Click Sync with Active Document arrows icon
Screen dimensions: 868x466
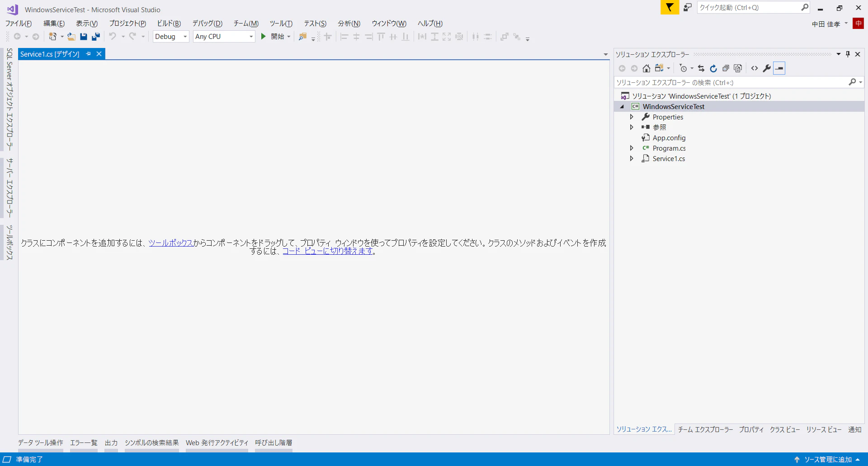coord(701,68)
